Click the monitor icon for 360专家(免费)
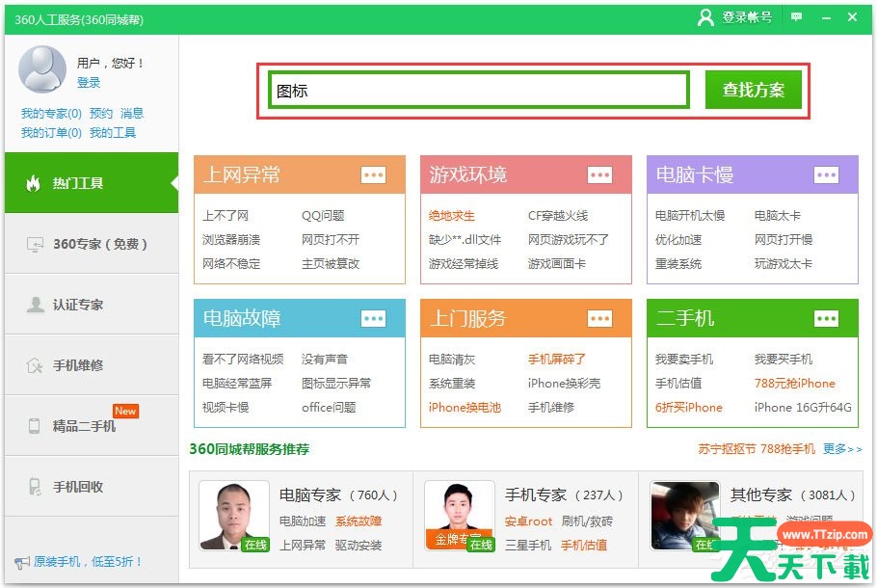This screenshot has width=877, height=588. click(x=35, y=245)
